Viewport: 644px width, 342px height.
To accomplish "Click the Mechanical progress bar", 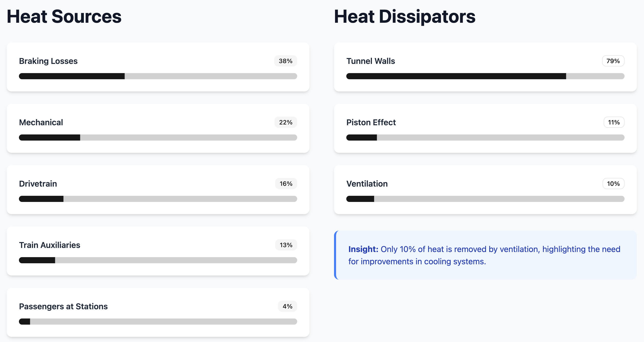I will [158, 138].
